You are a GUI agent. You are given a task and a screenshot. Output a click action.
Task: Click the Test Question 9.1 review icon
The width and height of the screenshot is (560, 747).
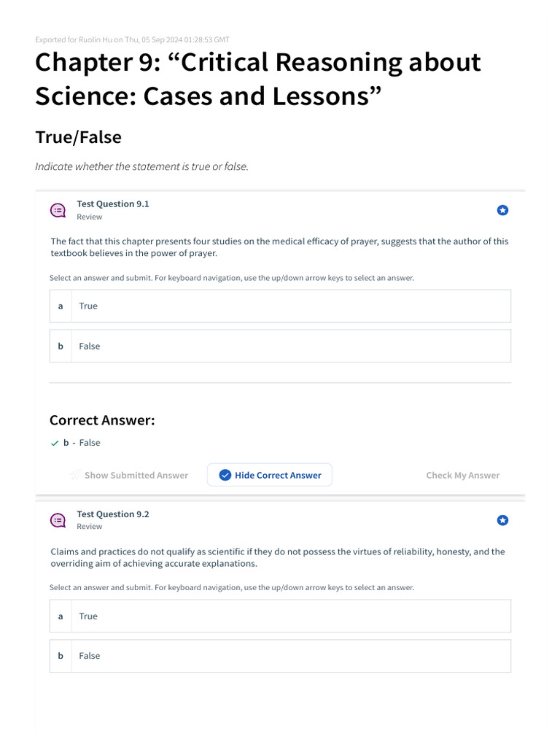[x=58, y=211]
